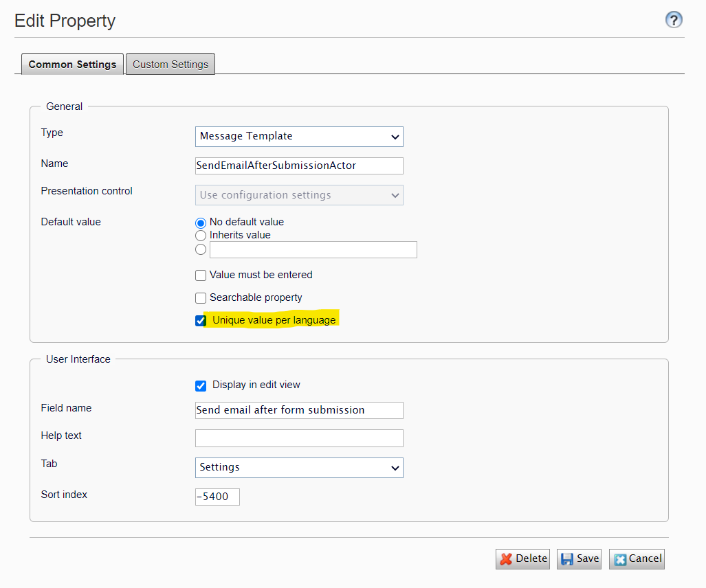Click the Delete button with red X
Viewport: 706px width, 588px height.
point(522,558)
